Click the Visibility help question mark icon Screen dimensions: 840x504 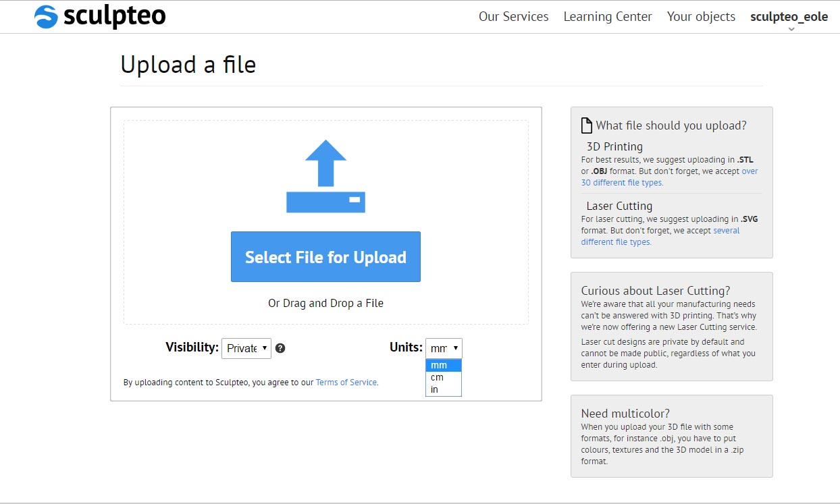280,349
